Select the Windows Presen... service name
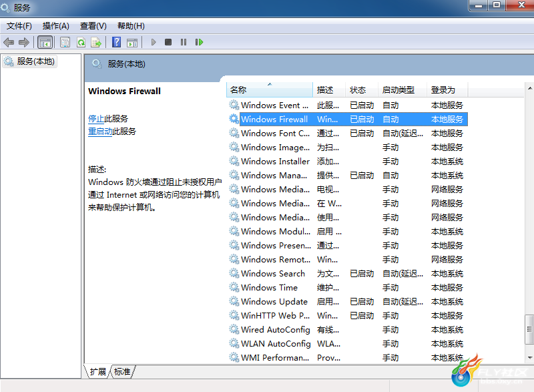The height and width of the screenshot is (392, 534). click(x=276, y=246)
